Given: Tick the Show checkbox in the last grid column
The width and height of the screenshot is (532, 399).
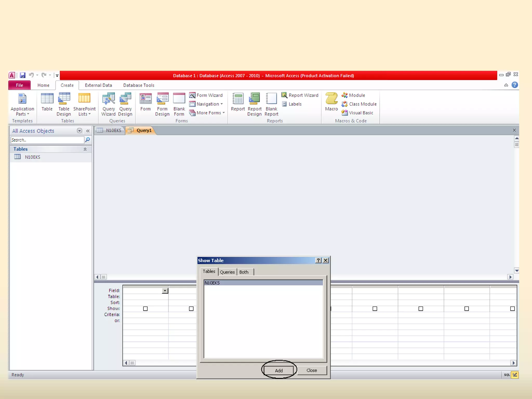Looking at the screenshot, I should (x=512, y=309).
